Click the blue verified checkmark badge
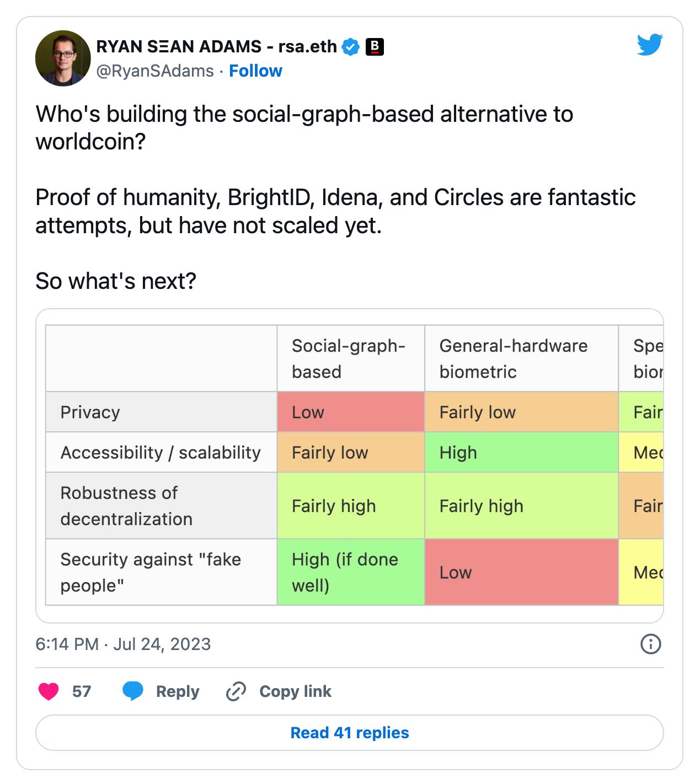The image size is (695, 784). [x=351, y=47]
